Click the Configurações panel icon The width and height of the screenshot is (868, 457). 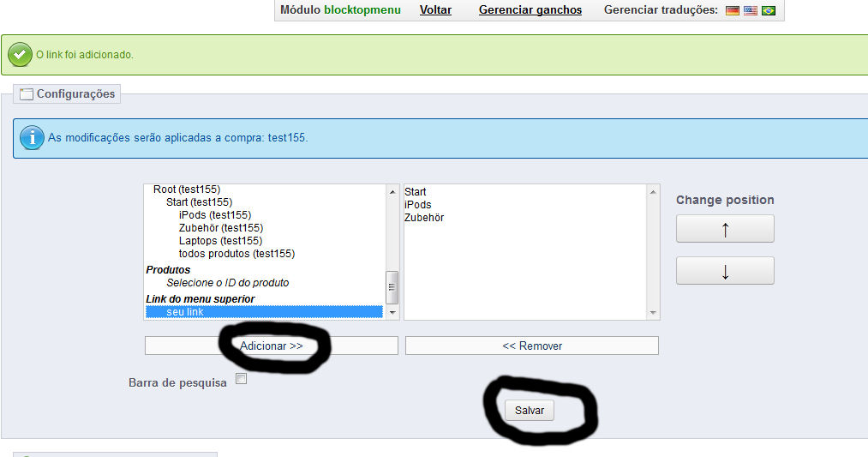[26, 94]
